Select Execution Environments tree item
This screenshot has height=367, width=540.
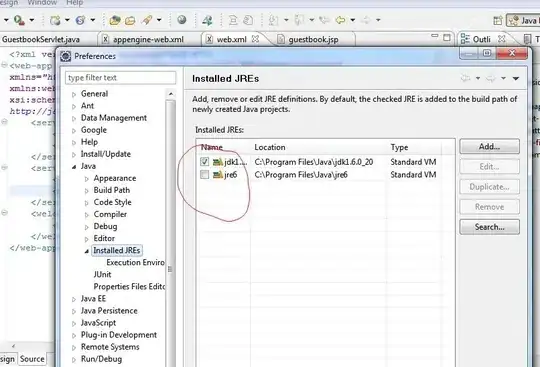tap(135, 263)
